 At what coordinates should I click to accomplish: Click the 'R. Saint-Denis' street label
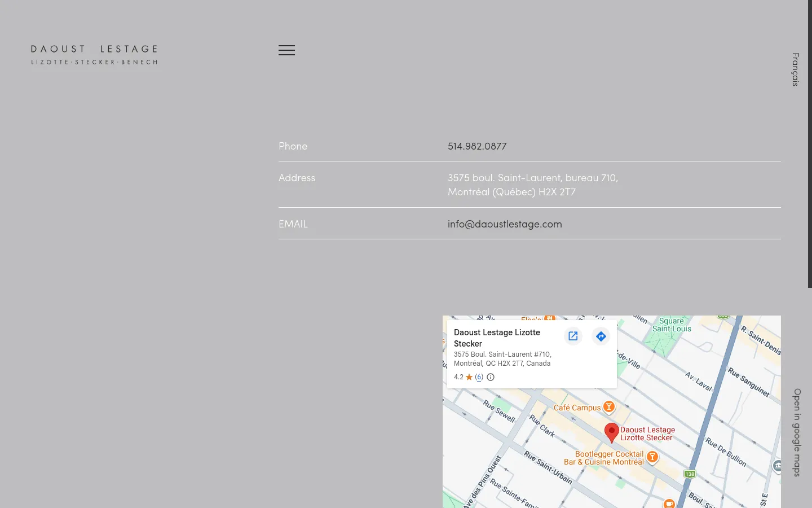[x=761, y=340]
